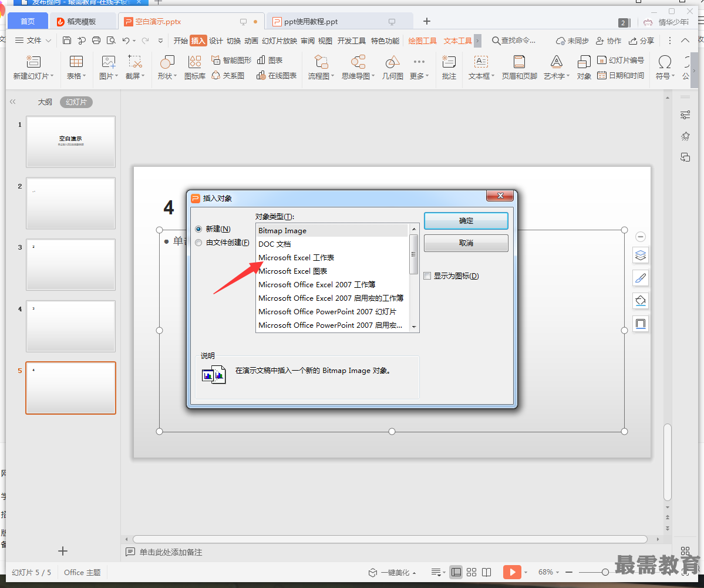This screenshot has width=704, height=588.
Task: Select the 新建(N) radio button
Action: pos(198,229)
